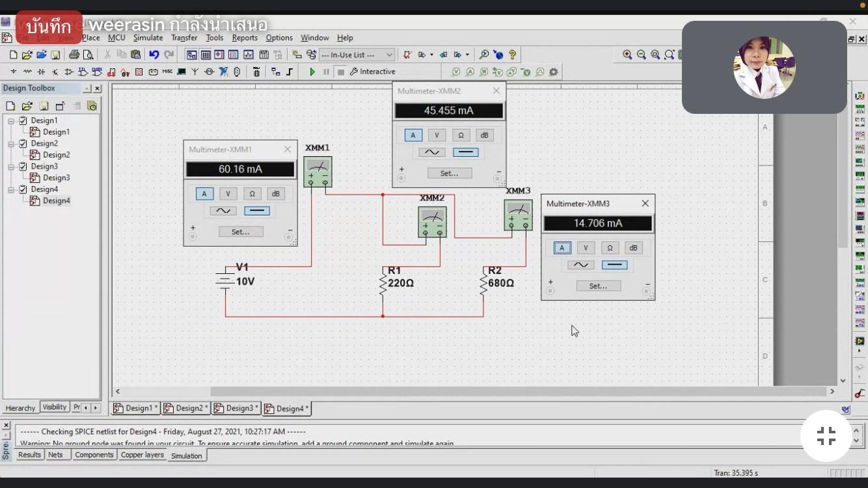Switch to the Design3 document tab
The image size is (868, 488).
click(236, 408)
